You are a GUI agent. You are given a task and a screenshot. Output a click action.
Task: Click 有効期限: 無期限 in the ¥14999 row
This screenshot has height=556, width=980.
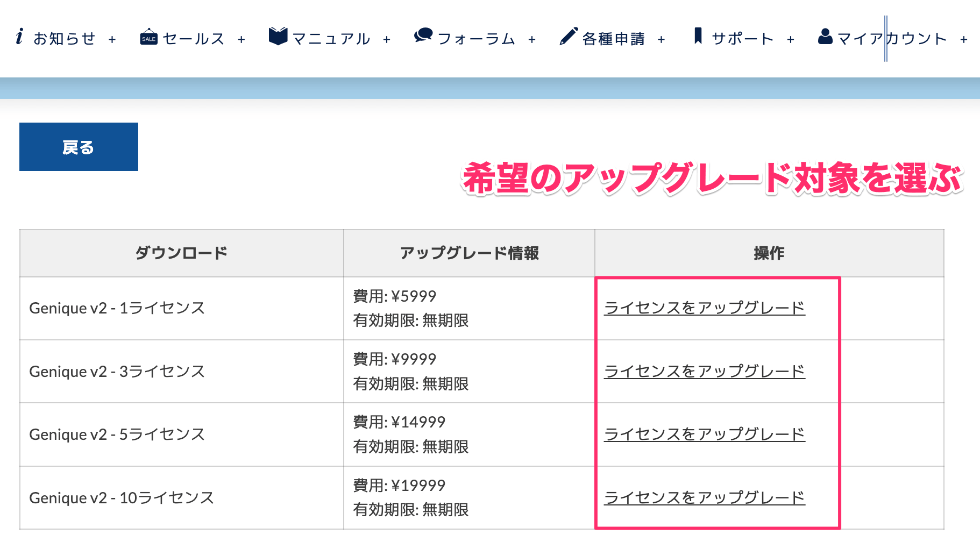click(411, 447)
